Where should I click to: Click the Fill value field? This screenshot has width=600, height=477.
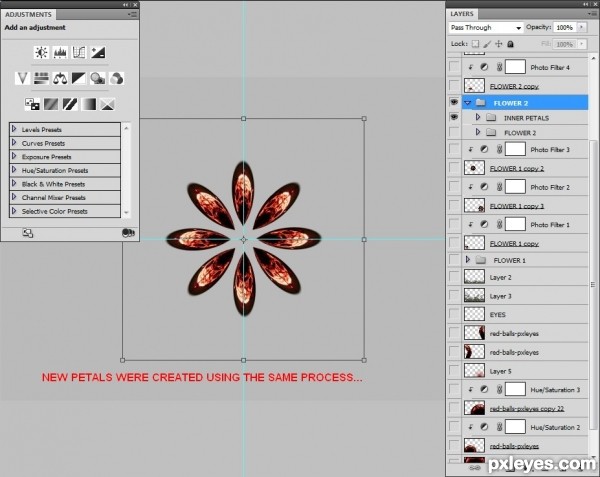click(565, 44)
